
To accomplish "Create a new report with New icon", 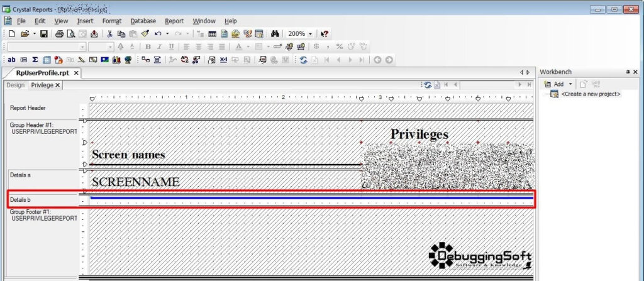I will pyautogui.click(x=11, y=34).
